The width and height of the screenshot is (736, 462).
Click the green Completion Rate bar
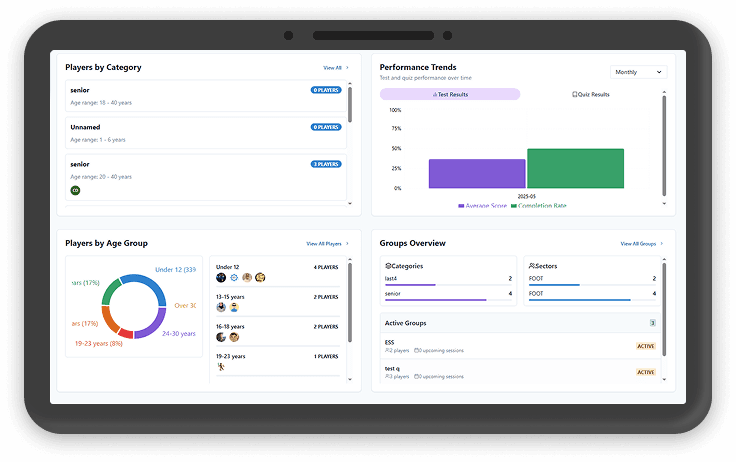click(x=575, y=169)
